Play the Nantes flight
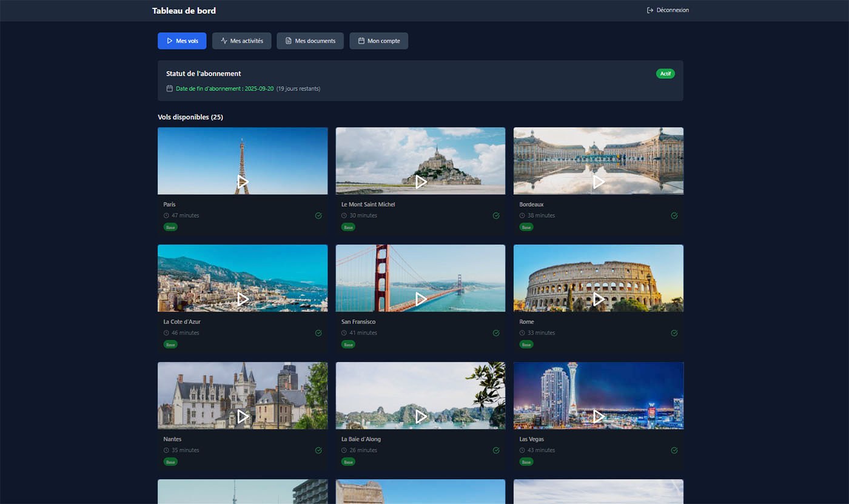 (x=243, y=416)
